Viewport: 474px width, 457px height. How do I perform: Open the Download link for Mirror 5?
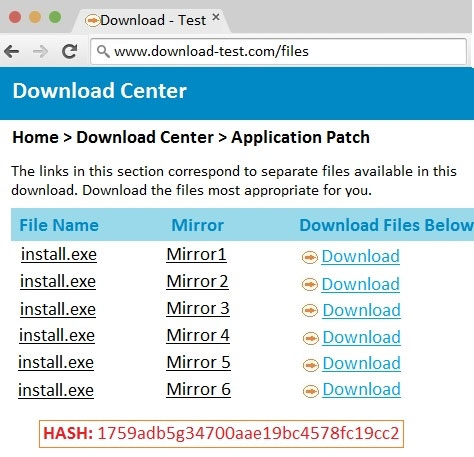362,363
